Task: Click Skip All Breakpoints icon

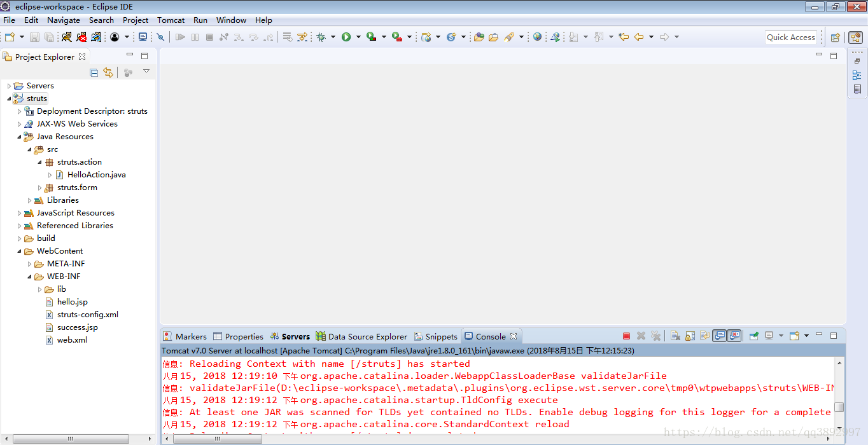Action: 161,37
